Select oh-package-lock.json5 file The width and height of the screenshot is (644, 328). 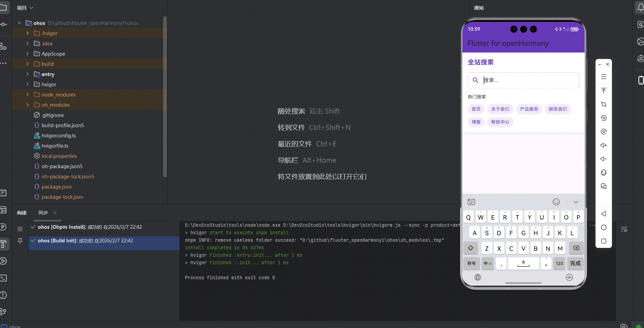(x=64, y=177)
